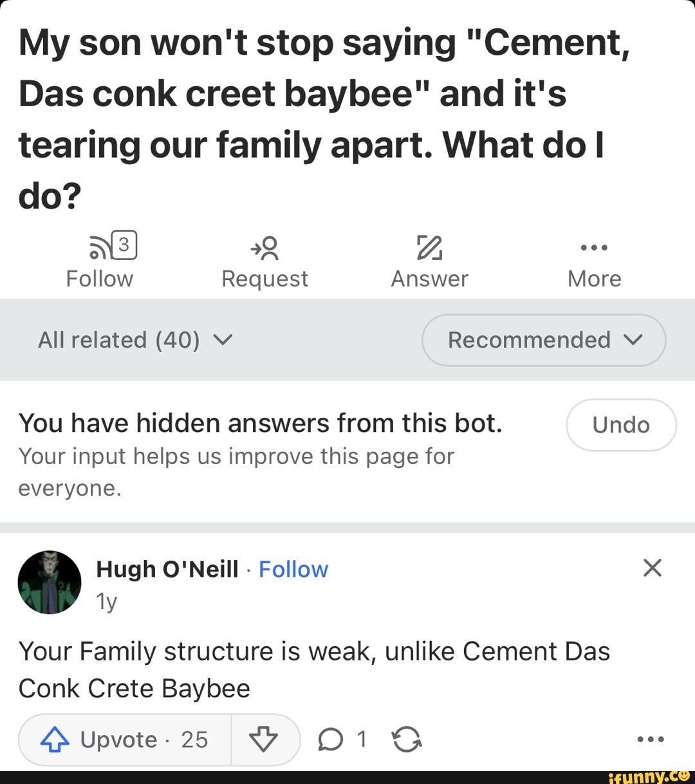Screen dimensions: 695x784
Task: Click the Answer pencil icon
Action: pos(429,248)
